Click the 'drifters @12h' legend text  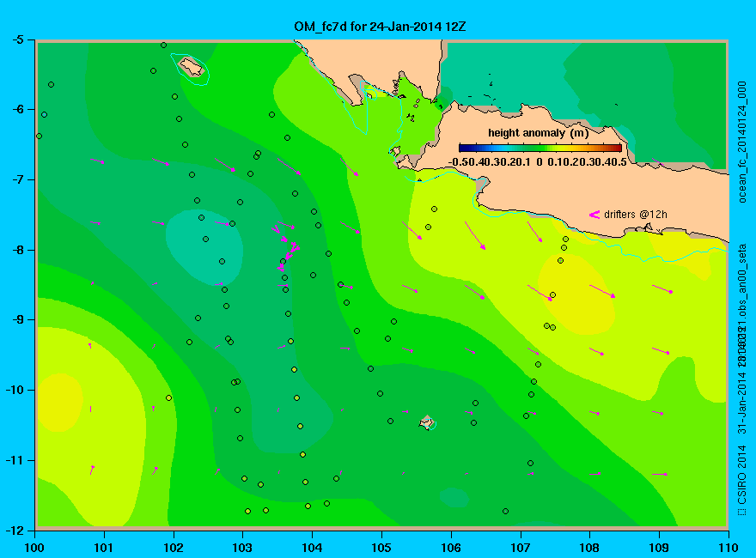(636, 215)
